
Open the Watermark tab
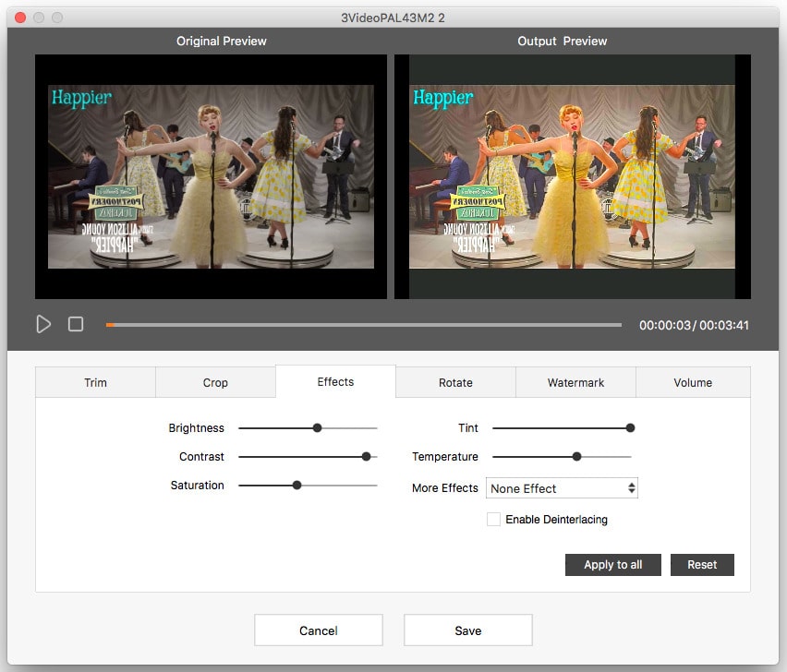[x=575, y=383]
